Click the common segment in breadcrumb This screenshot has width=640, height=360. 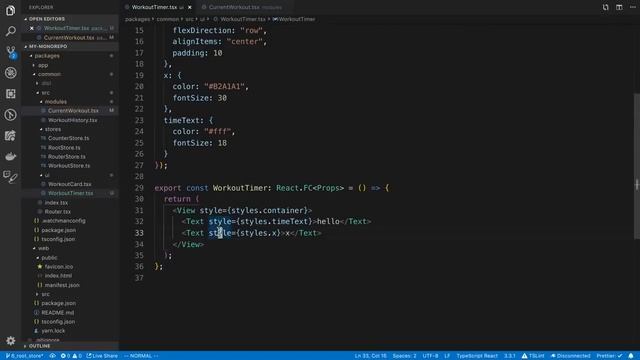point(168,19)
